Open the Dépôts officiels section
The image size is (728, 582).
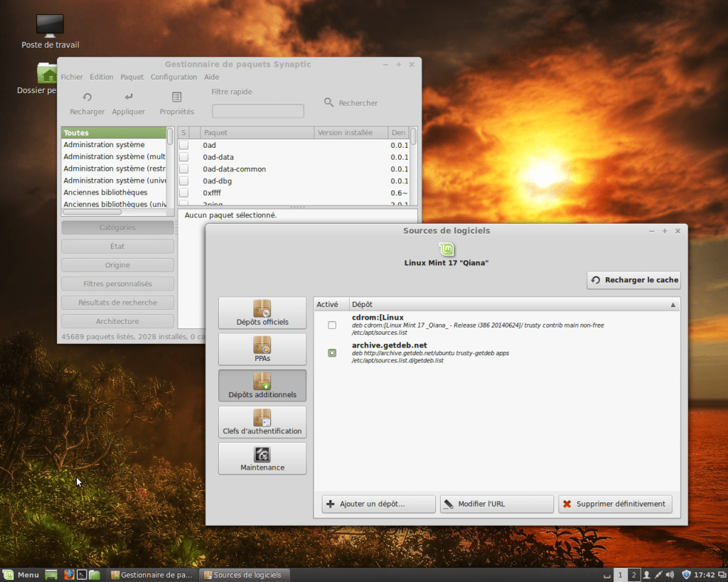pos(262,313)
